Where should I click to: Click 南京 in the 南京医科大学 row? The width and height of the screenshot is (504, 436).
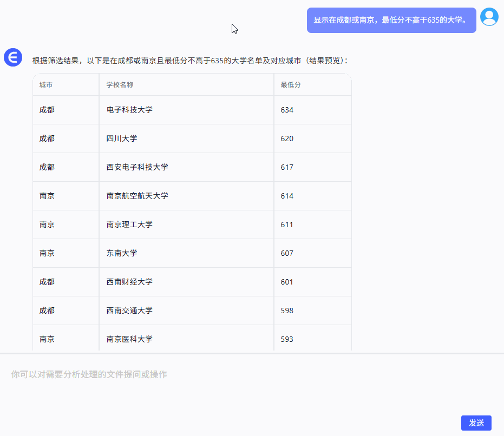47,339
